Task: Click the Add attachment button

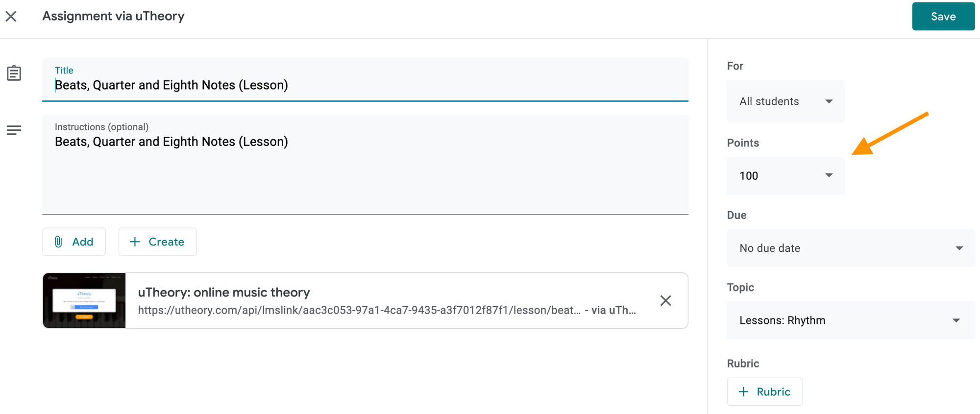Action: [x=74, y=242]
